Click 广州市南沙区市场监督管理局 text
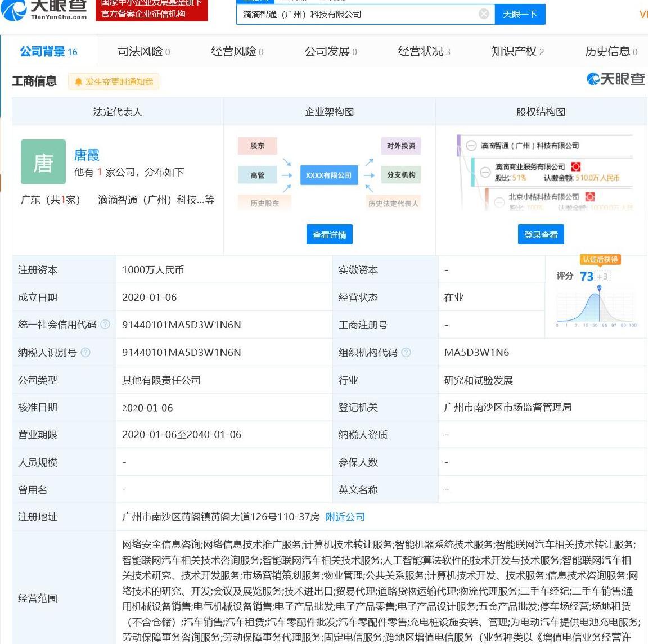 tap(507, 407)
